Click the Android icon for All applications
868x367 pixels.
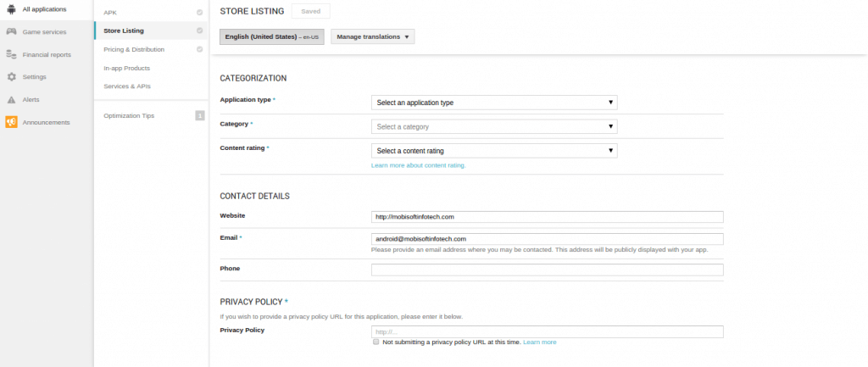(x=11, y=9)
